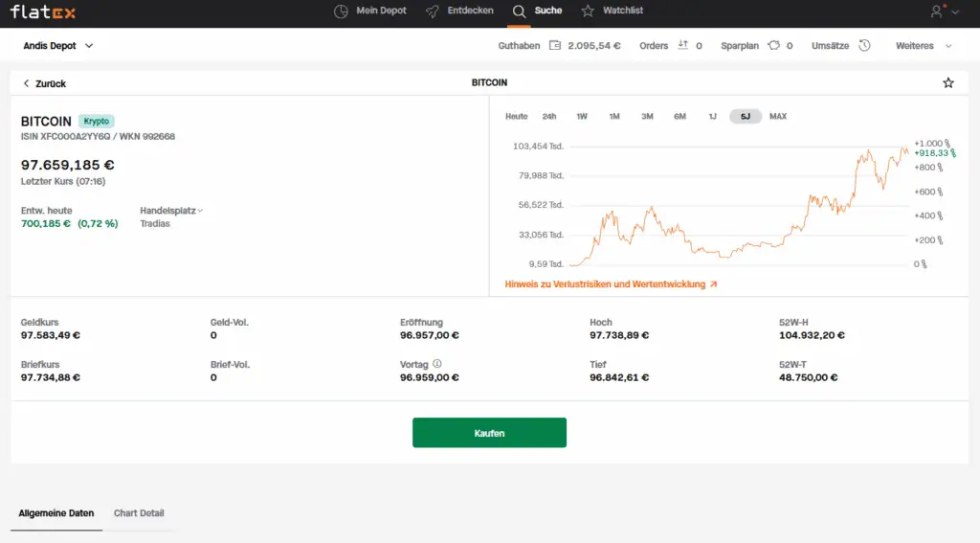Screen dimensions: 980x543
Task: Switch chart range to 1M
Action: [614, 117]
